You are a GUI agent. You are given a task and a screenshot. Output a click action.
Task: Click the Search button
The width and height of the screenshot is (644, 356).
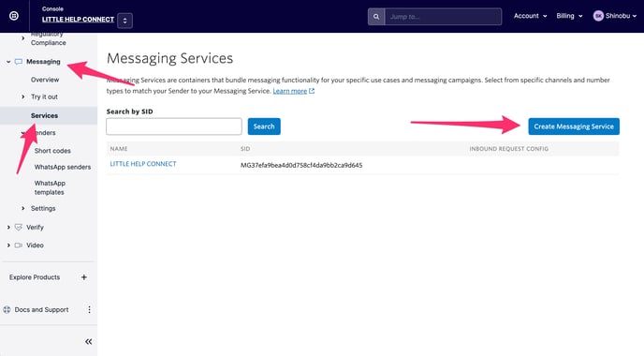pos(264,126)
